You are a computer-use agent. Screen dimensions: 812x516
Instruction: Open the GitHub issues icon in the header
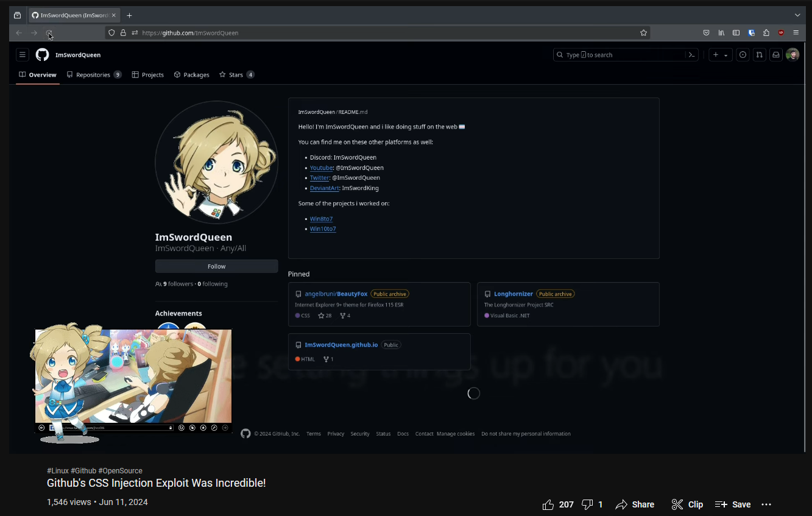tap(743, 55)
